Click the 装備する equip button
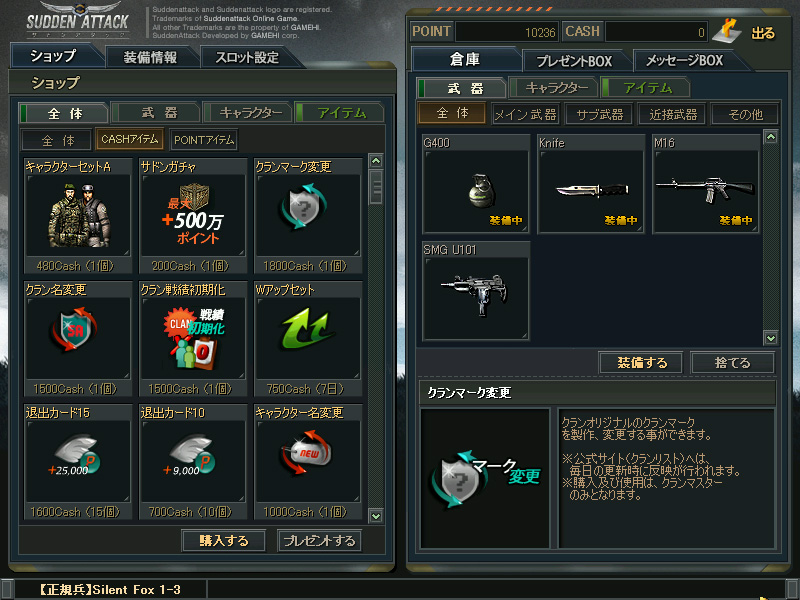This screenshot has width=800, height=600. pos(641,363)
